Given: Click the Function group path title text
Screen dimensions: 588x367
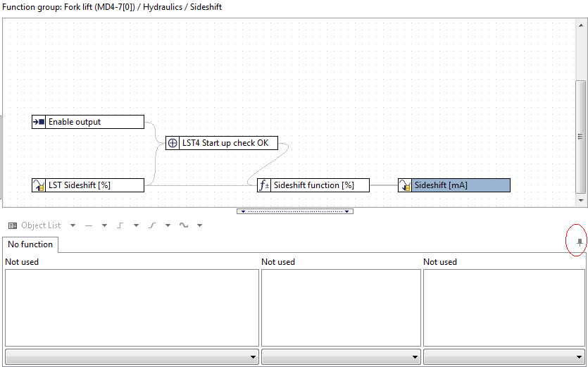Looking at the screenshot, I should pyautogui.click(x=112, y=7).
